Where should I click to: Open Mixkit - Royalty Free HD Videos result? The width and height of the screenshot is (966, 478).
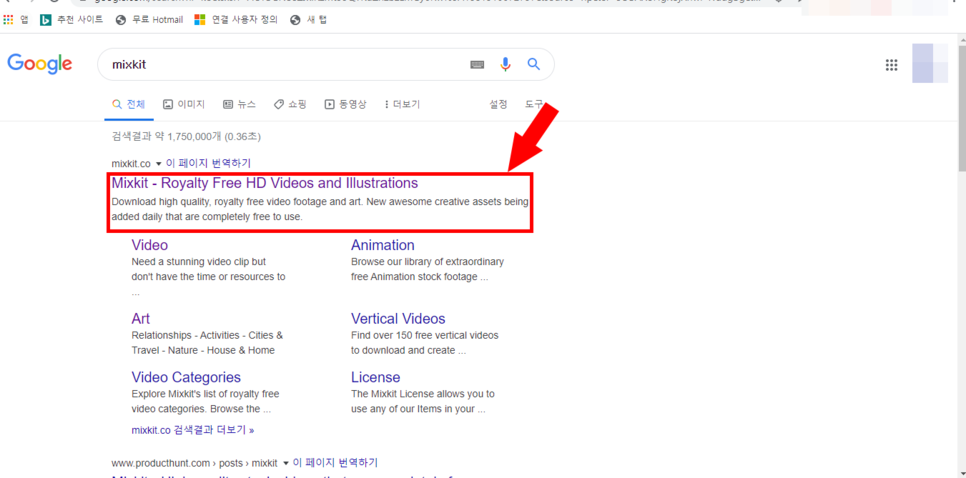point(265,183)
